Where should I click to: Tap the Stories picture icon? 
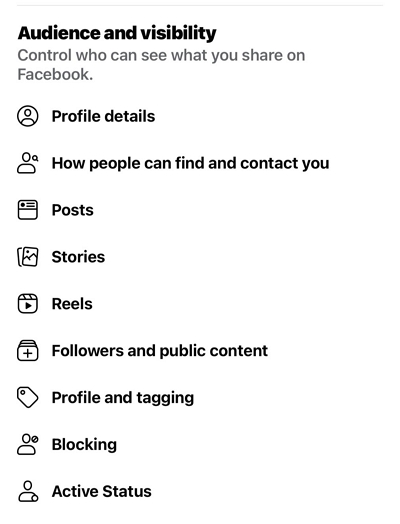[x=28, y=257]
